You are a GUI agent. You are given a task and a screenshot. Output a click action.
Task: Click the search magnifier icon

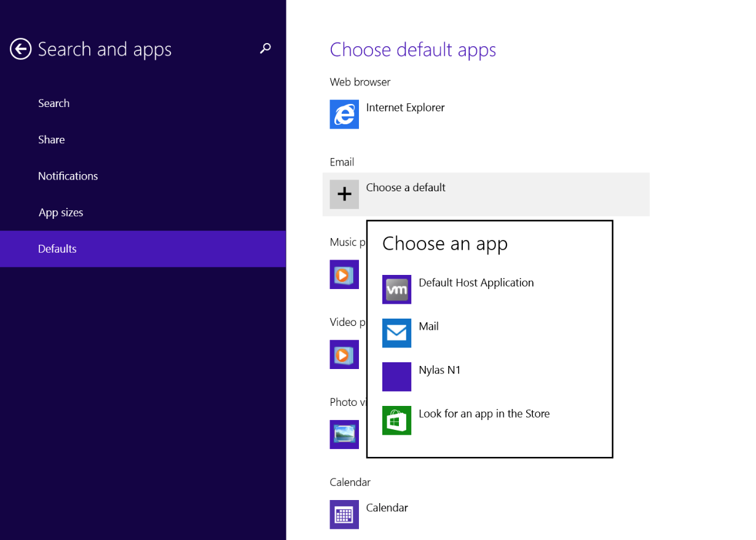[x=266, y=48]
